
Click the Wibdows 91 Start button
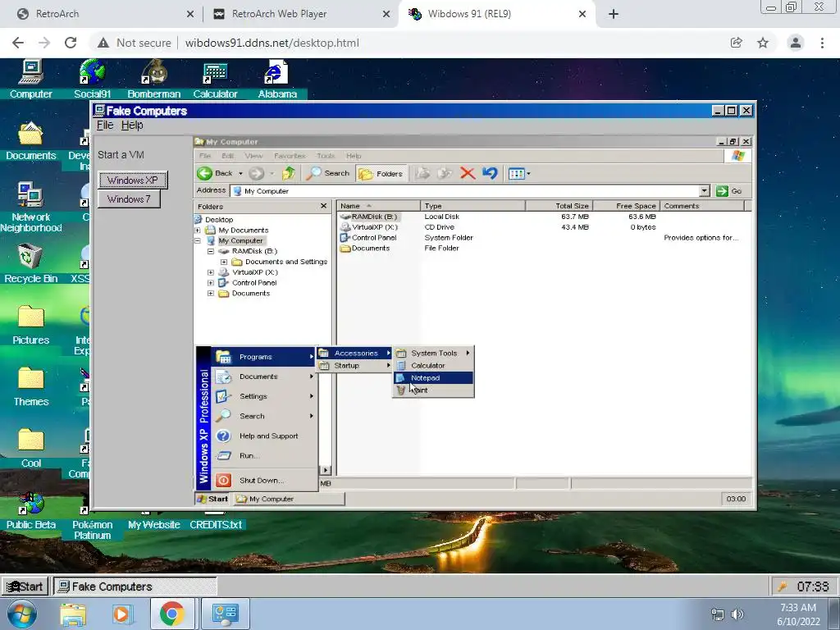pyautogui.click(x=25, y=587)
